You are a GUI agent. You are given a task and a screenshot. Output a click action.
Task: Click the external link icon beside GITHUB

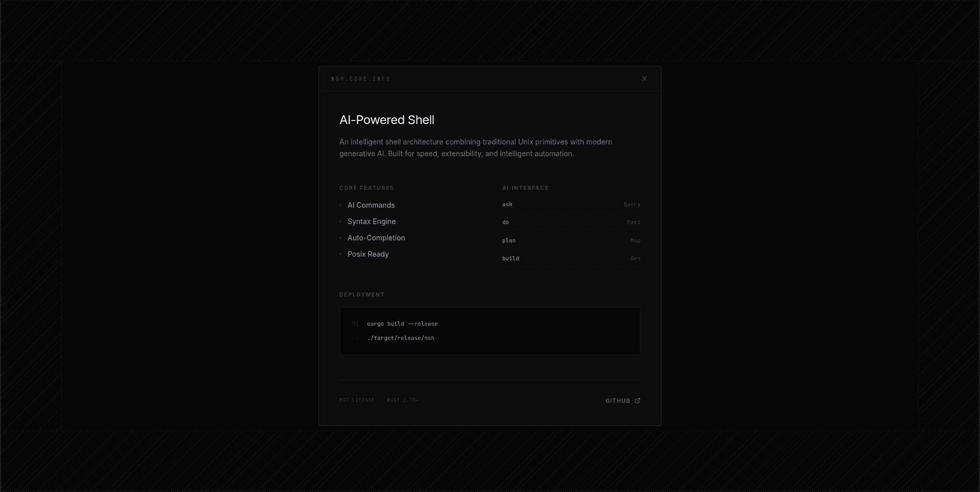click(x=637, y=401)
